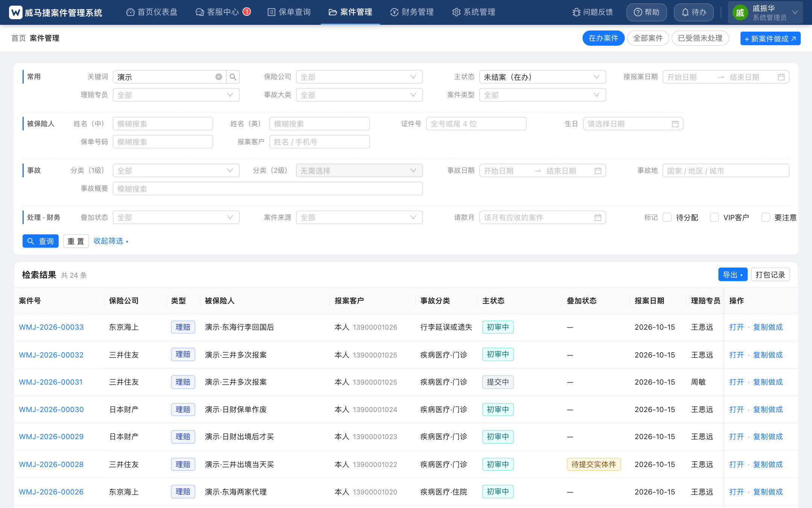Open the calendar icon for 请款月
This screenshot has height=508, width=812.
[598, 217]
